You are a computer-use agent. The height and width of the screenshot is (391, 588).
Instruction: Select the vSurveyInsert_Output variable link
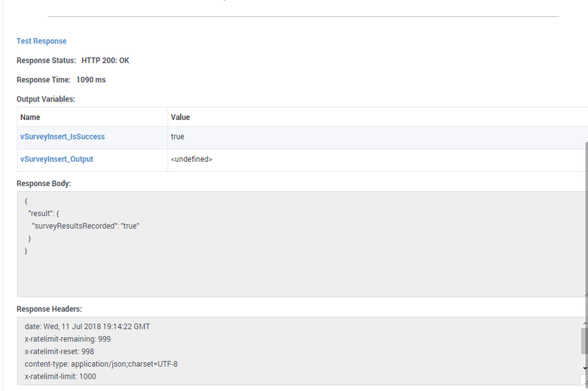(x=57, y=159)
